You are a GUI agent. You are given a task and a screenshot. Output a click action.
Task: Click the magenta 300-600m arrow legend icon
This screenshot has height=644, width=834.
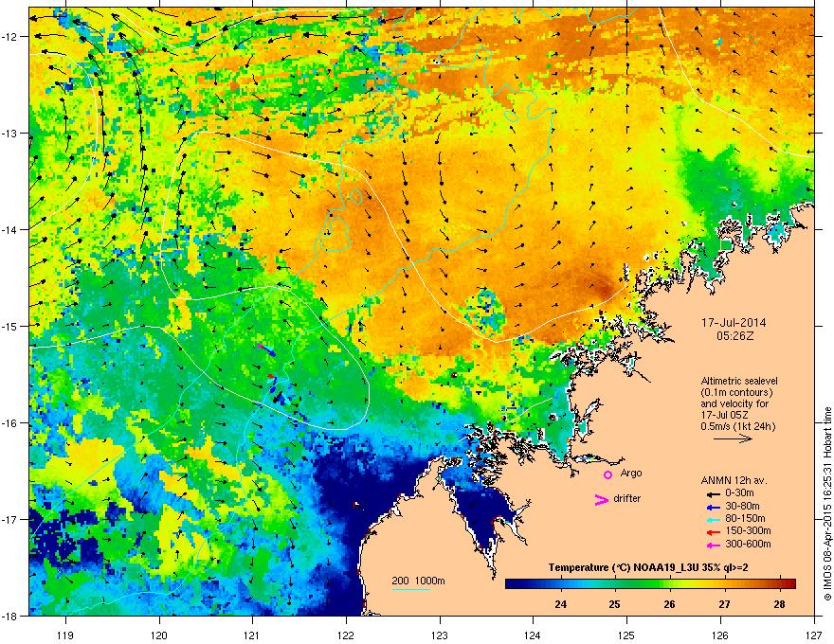pos(714,545)
